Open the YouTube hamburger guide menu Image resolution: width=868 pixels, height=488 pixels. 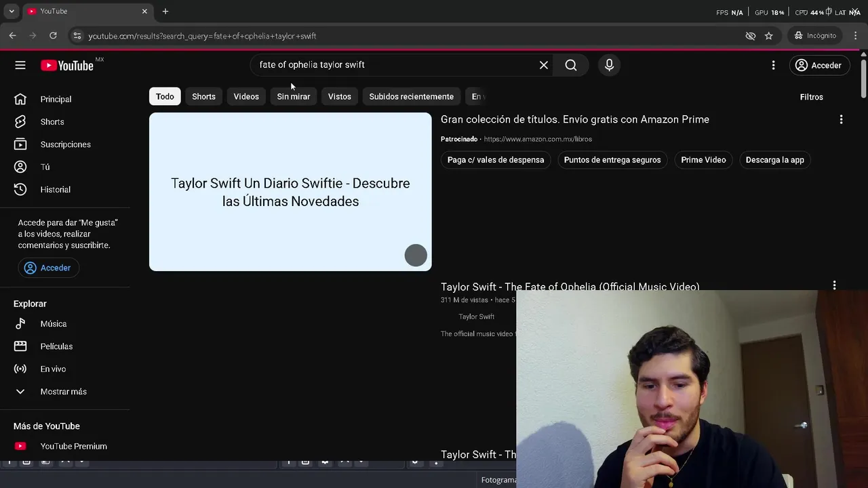20,65
